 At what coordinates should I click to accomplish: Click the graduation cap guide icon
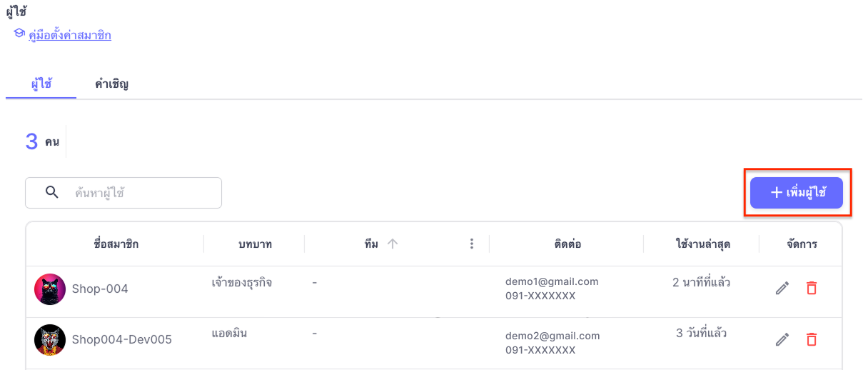(x=19, y=34)
